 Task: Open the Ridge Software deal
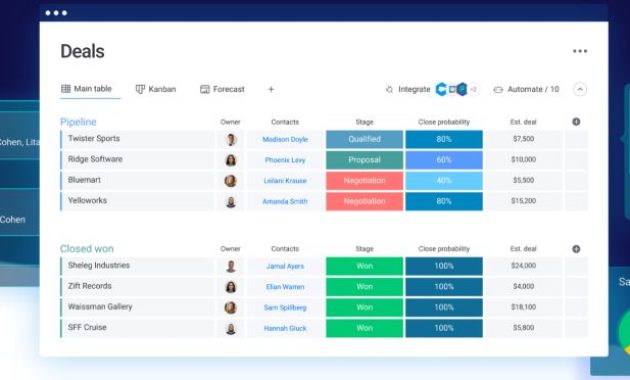(x=95, y=159)
